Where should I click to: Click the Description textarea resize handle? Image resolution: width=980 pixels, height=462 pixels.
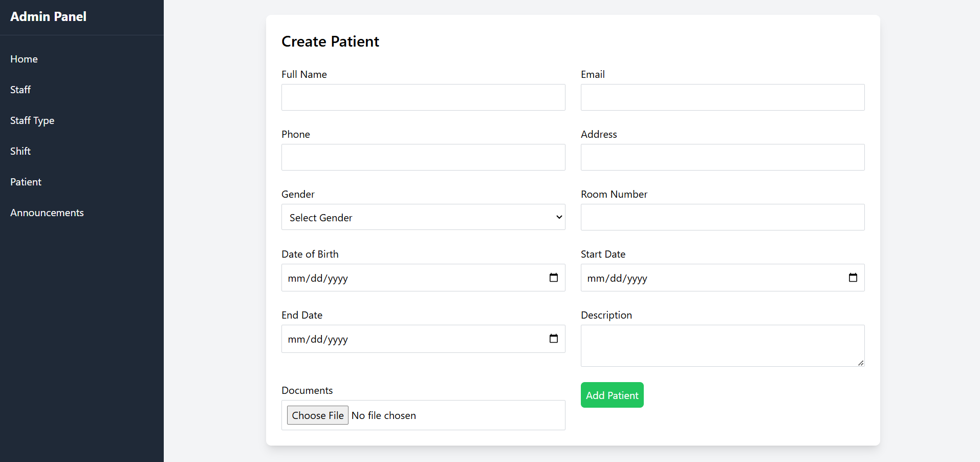[x=861, y=363]
